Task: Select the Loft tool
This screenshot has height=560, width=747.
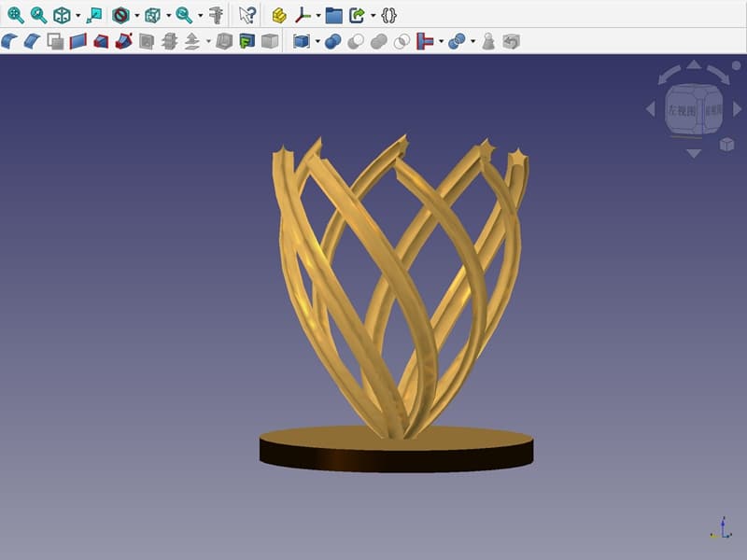Action: pyautogui.click(x=101, y=41)
